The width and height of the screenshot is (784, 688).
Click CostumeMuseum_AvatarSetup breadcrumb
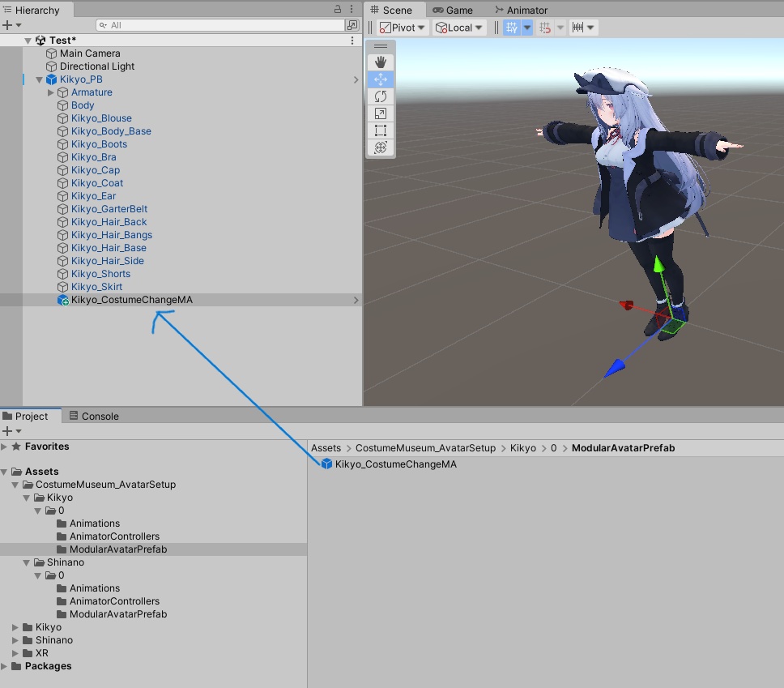pos(425,448)
